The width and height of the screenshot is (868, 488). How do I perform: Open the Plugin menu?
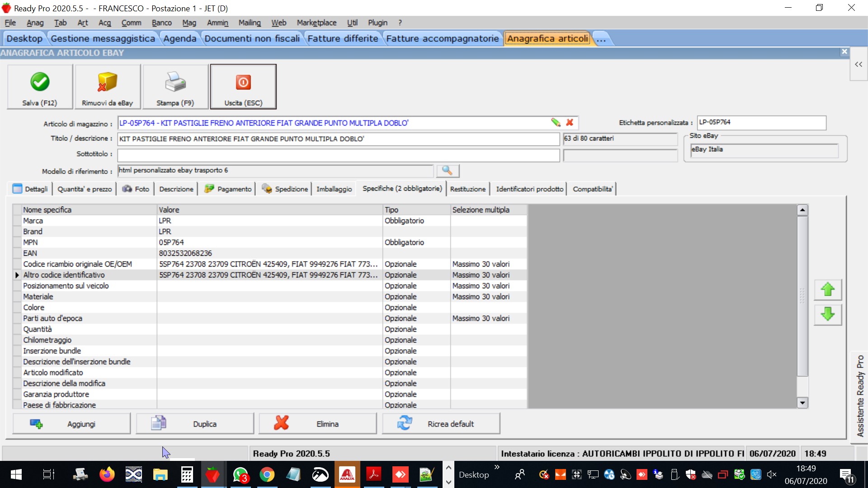click(x=377, y=23)
